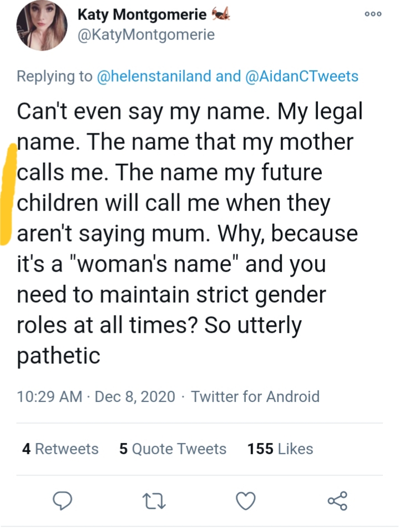399x532 pixels.
Task: Click the 10:29 AM timestamp
Action: pos(49,397)
